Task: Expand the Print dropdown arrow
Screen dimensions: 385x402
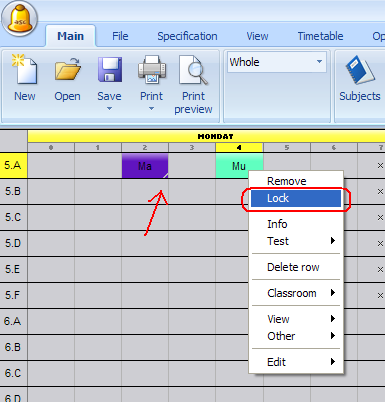Action: (x=151, y=109)
